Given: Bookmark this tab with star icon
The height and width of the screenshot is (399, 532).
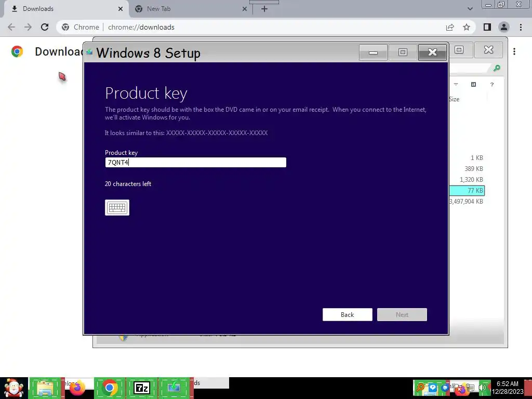Looking at the screenshot, I should coord(467,27).
